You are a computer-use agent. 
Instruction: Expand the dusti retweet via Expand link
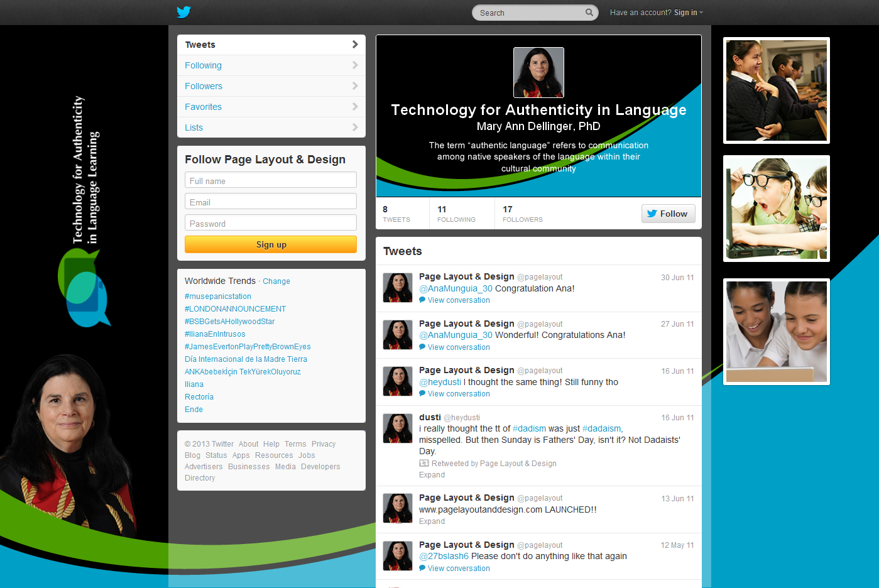(x=432, y=475)
